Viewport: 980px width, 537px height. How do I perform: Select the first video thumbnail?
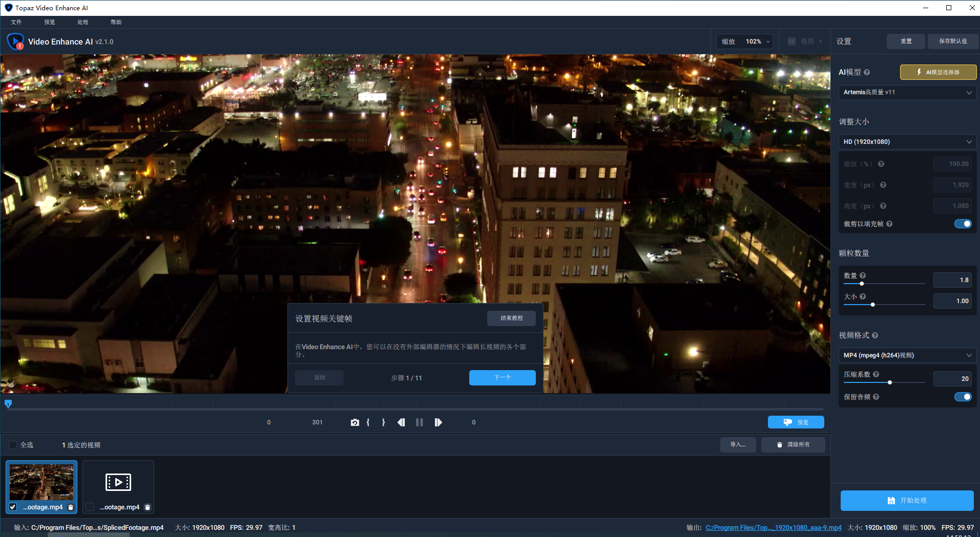(x=41, y=482)
